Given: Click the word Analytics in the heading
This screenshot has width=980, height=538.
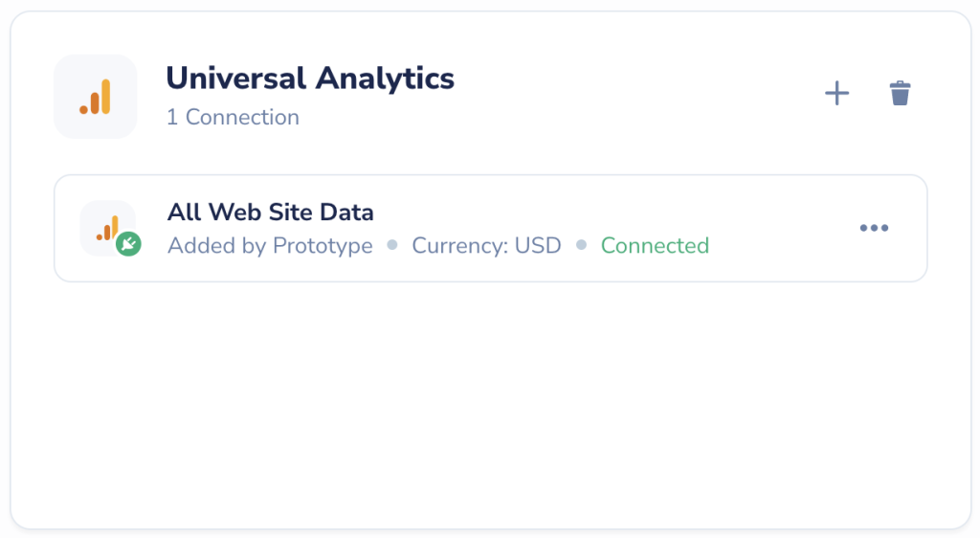Looking at the screenshot, I should [385, 78].
